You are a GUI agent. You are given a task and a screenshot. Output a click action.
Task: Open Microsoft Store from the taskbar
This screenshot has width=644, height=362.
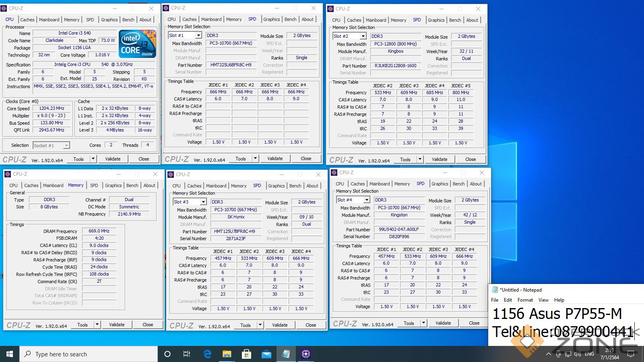246,354
